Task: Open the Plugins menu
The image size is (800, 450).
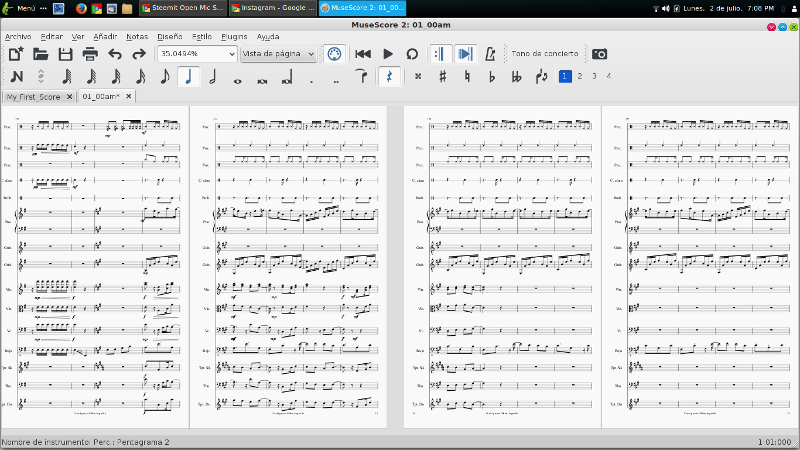Action: (x=234, y=37)
